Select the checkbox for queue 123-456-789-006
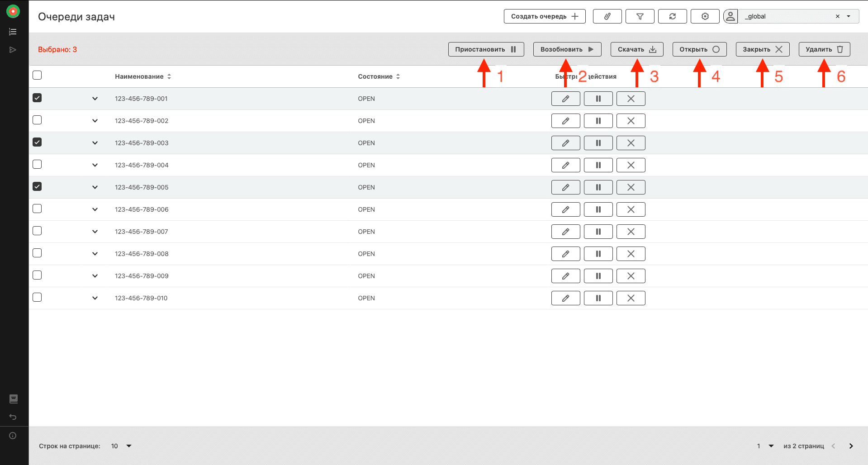The image size is (868, 465). (37, 209)
